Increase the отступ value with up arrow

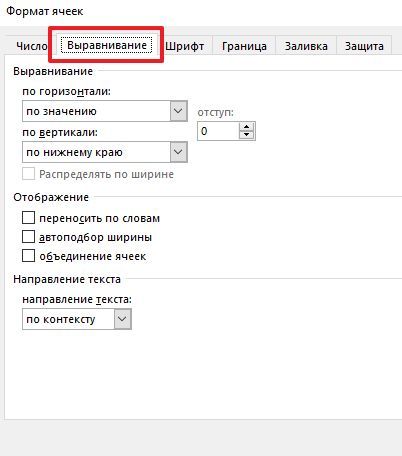[x=247, y=127]
